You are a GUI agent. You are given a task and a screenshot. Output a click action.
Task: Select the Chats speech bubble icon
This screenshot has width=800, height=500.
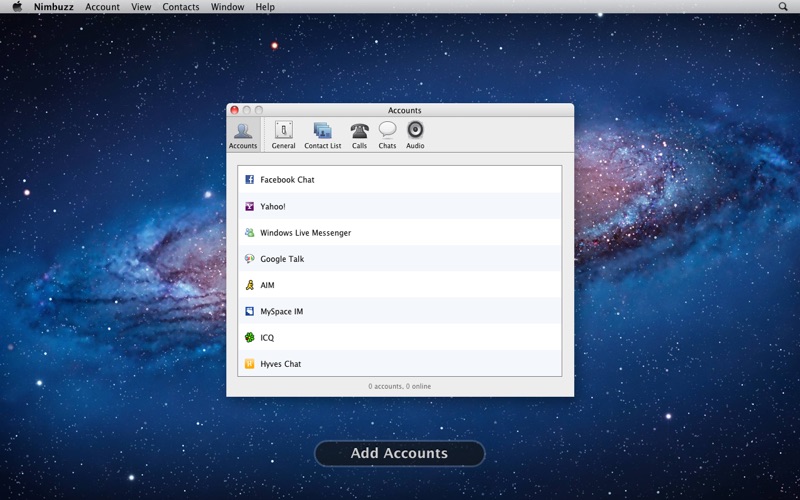point(387,131)
